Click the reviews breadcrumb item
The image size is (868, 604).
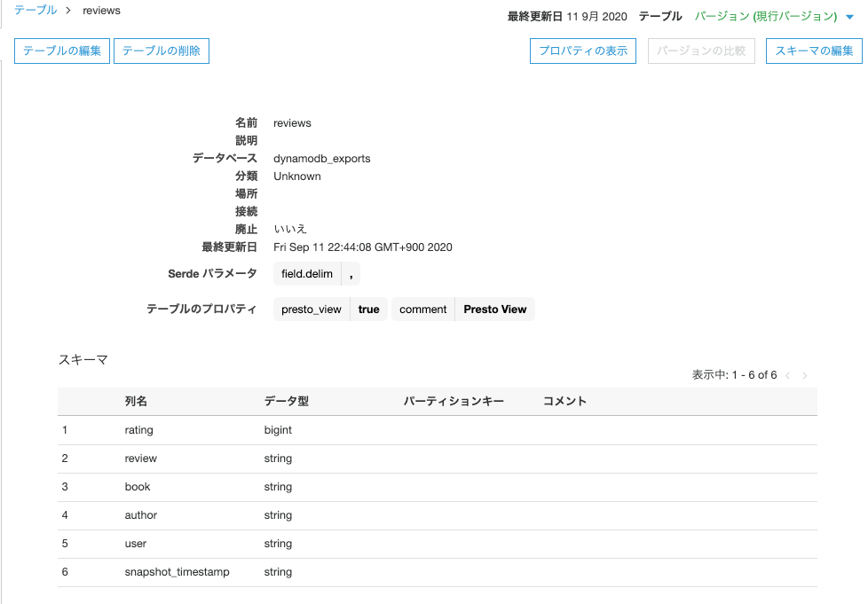click(x=100, y=11)
